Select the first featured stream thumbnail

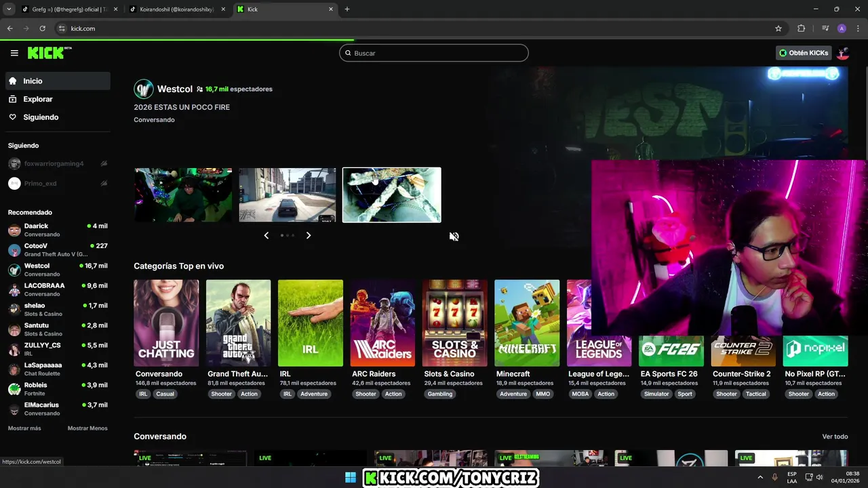[183, 195]
